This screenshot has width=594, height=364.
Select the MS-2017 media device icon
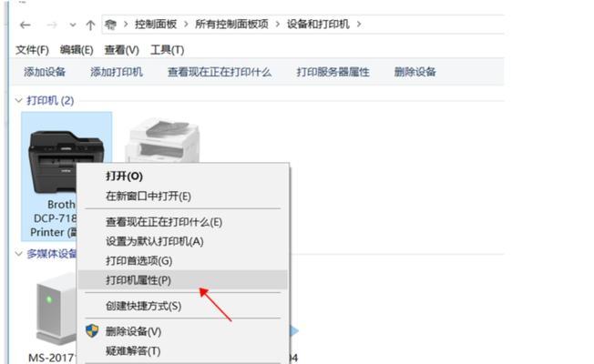(56, 308)
